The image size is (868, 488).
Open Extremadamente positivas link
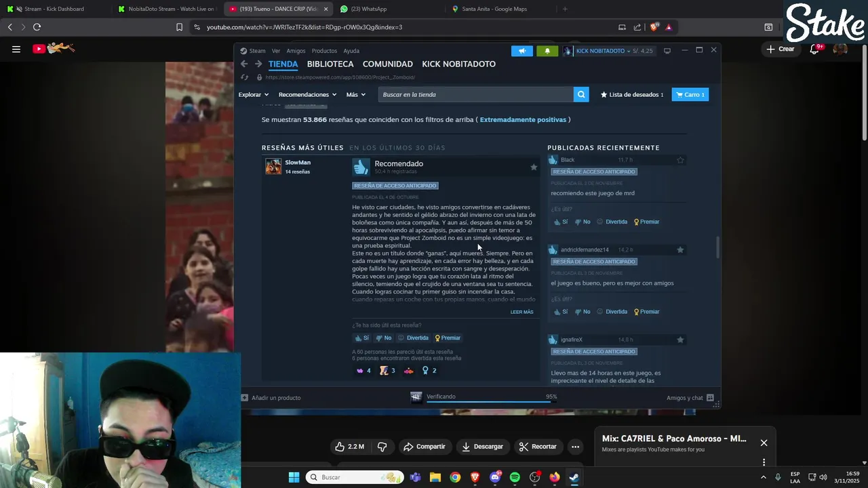pos(523,119)
